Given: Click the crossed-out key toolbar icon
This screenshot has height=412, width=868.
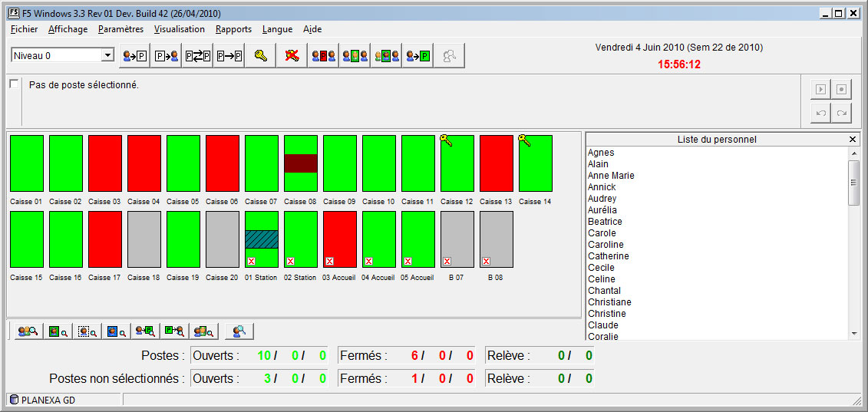Looking at the screenshot, I should pos(292,56).
